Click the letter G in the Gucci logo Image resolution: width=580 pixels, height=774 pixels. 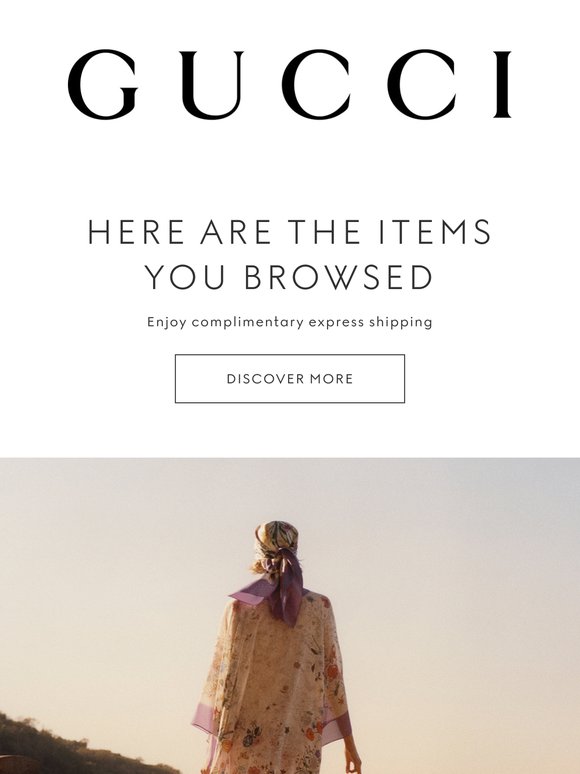(x=103, y=84)
